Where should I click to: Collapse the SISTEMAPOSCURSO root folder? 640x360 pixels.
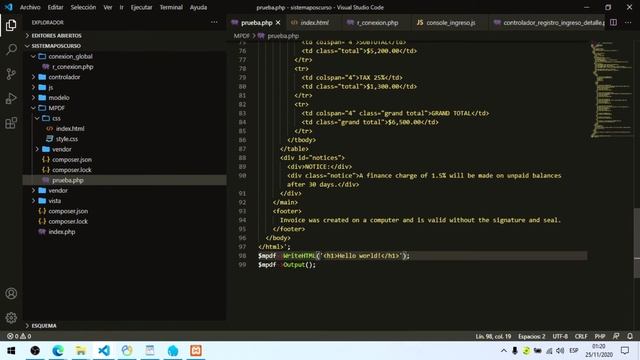[x=124, y=46]
